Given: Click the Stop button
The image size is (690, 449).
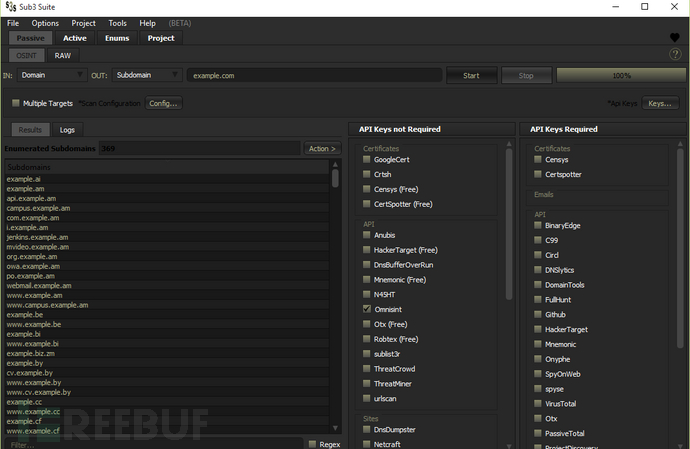Looking at the screenshot, I should [x=526, y=75].
